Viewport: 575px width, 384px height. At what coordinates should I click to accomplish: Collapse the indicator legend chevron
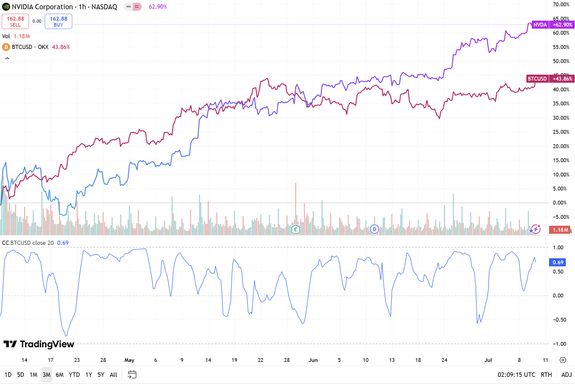[7, 58]
